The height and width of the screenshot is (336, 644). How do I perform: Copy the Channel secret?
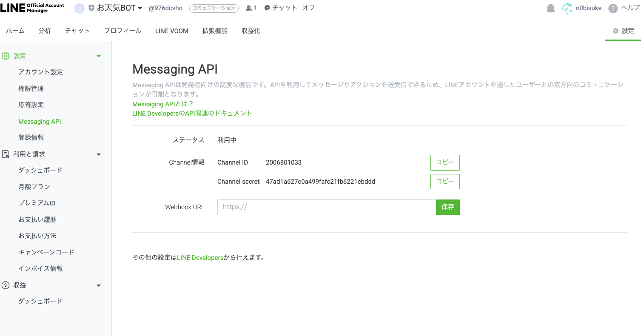click(x=445, y=181)
